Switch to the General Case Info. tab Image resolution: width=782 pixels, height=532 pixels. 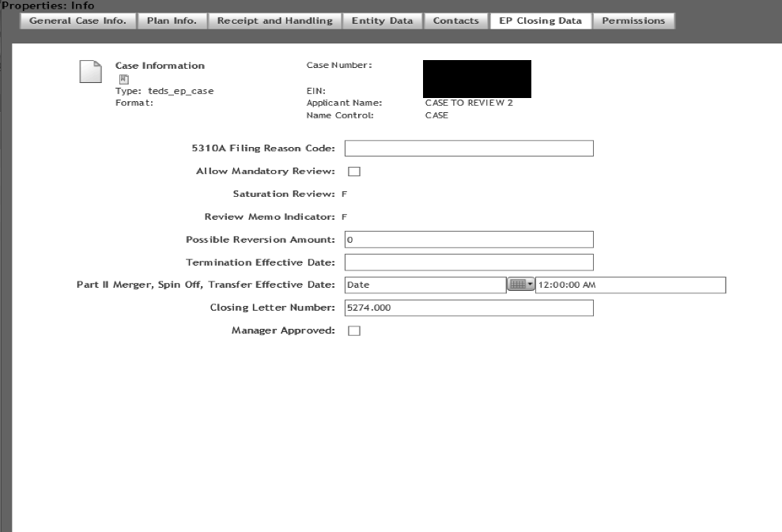tap(77, 21)
